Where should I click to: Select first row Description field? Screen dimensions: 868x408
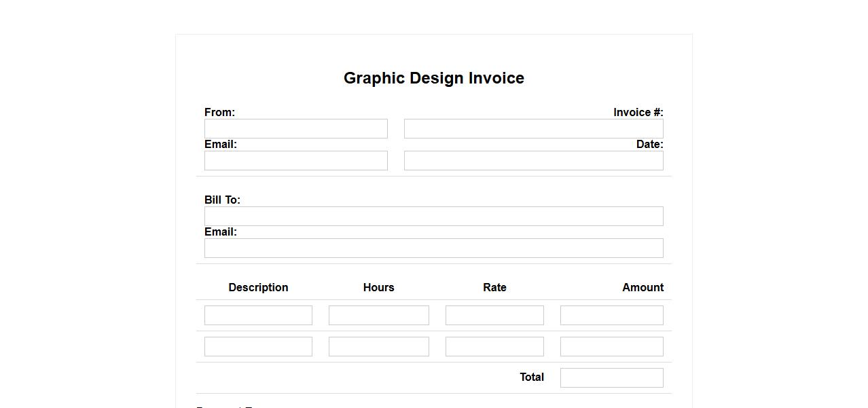(258, 315)
